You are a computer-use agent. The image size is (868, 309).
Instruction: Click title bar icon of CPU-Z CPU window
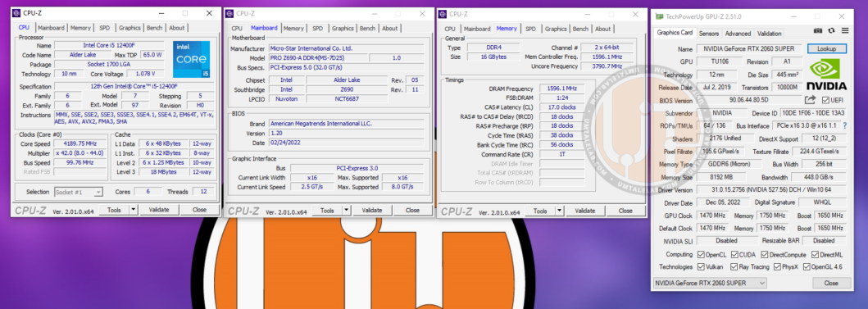(16, 13)
